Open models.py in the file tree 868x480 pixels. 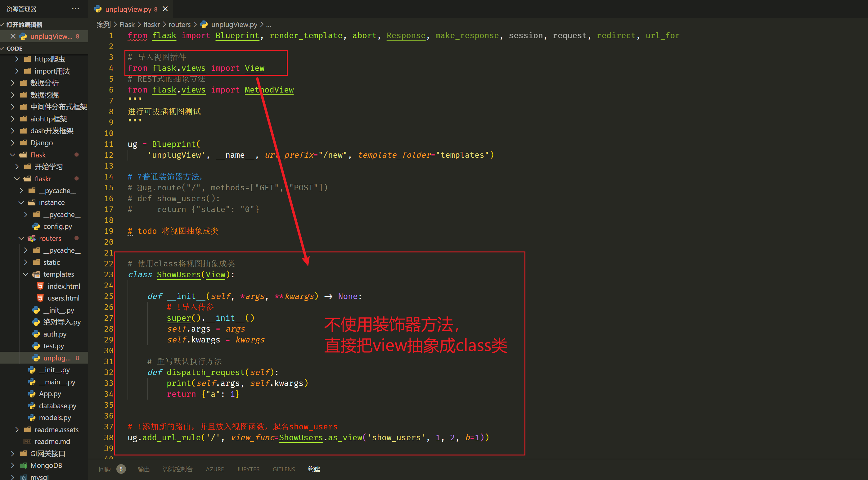pos(55,418)
